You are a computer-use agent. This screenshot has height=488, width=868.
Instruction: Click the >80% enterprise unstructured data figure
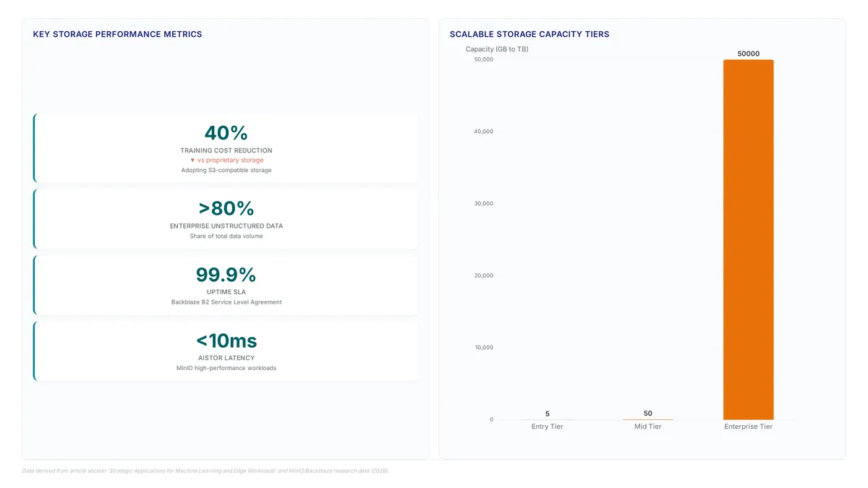coord(226,208)
